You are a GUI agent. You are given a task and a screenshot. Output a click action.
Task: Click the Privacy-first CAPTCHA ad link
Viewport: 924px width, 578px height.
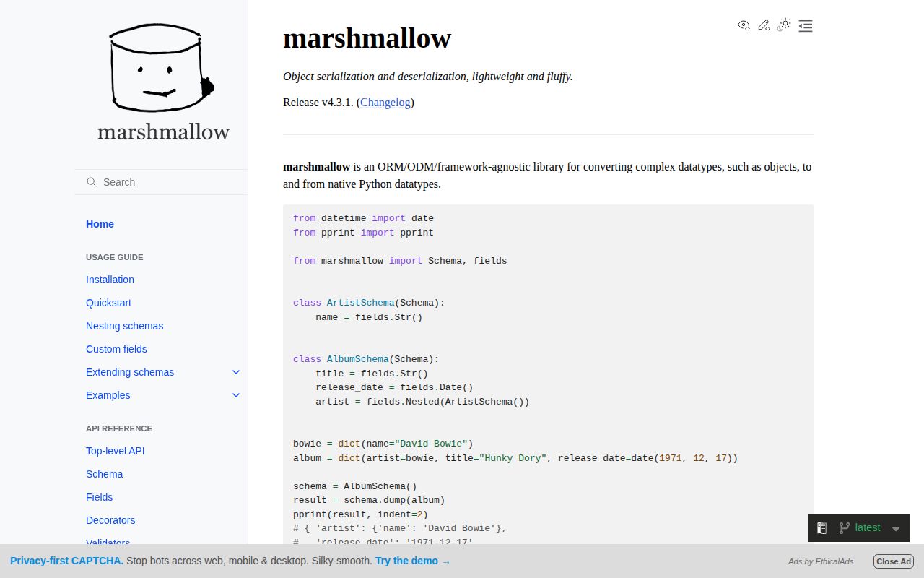pyautogui.click(x=66, y=561)
